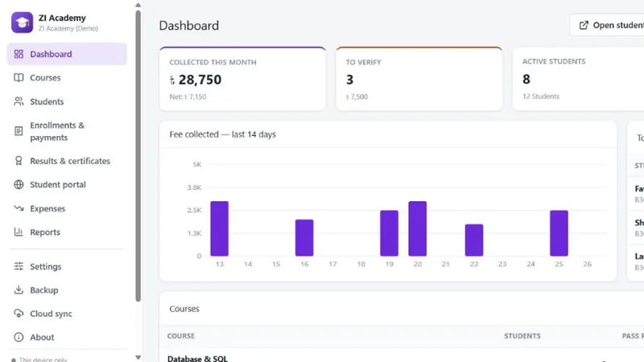Click the Fee collected — last 14 days title
Viewport: 644px width, 362px height.
pyautogui.click(x=223, y=134)
